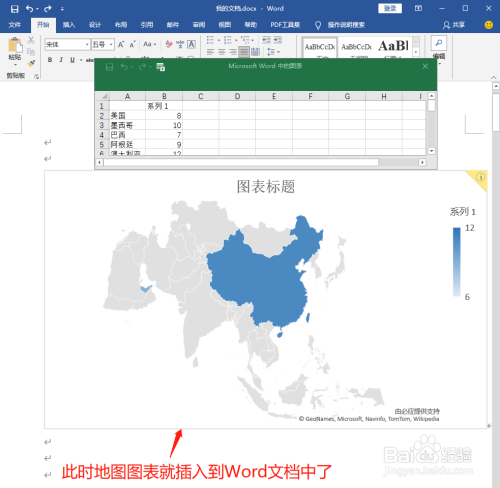This screenshot has height=488, width=500.
Task: Open the clipboard (剪贴板) dialog launcher
Action: [x=36, y=76]
